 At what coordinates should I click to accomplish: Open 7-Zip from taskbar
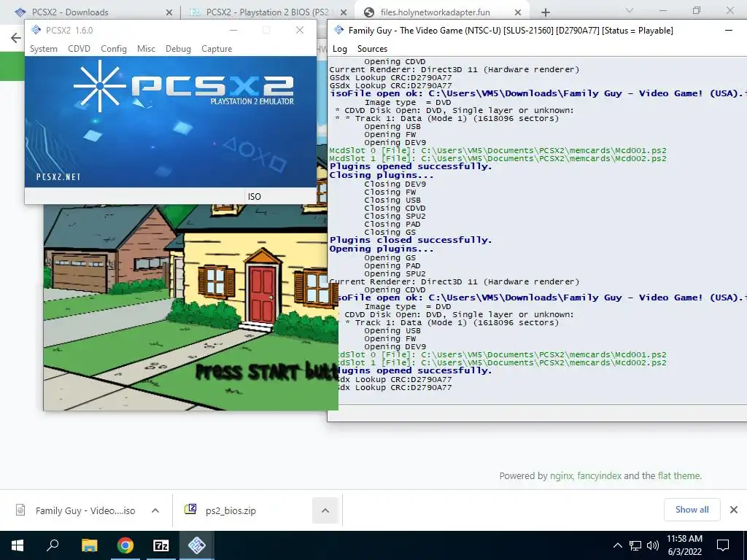coord(161,545)
